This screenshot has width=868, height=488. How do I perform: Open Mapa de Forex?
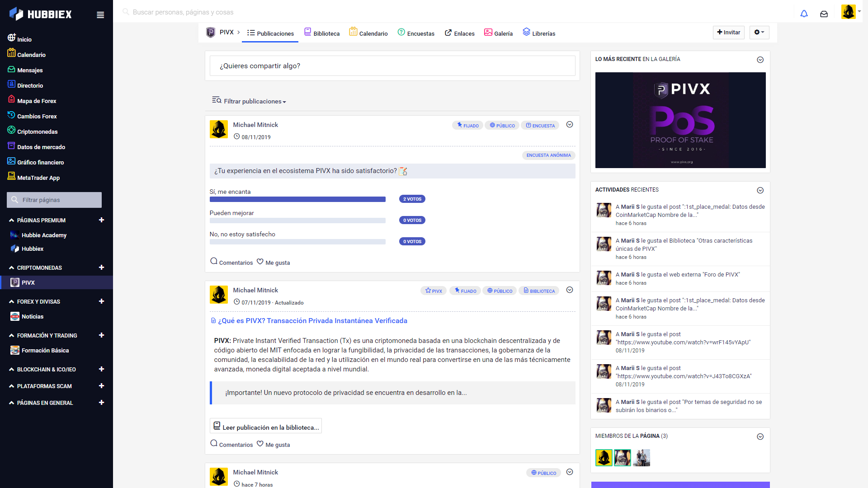(x=32, y=100)
